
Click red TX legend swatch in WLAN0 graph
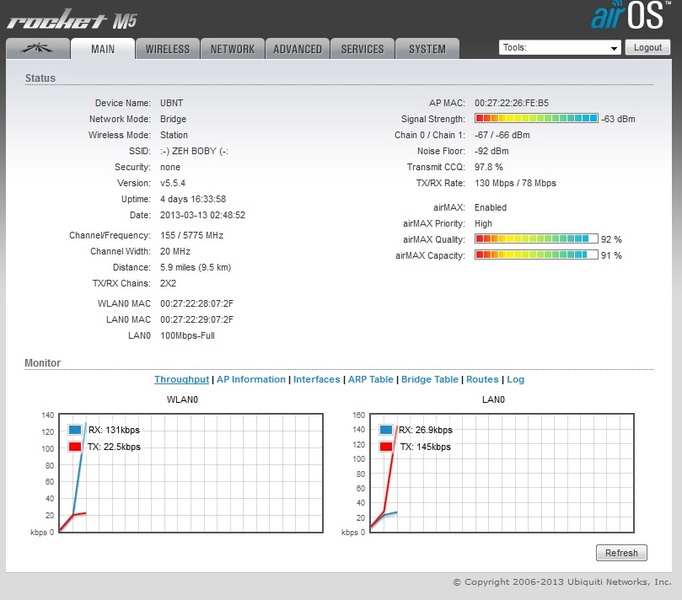coord(75,447)
